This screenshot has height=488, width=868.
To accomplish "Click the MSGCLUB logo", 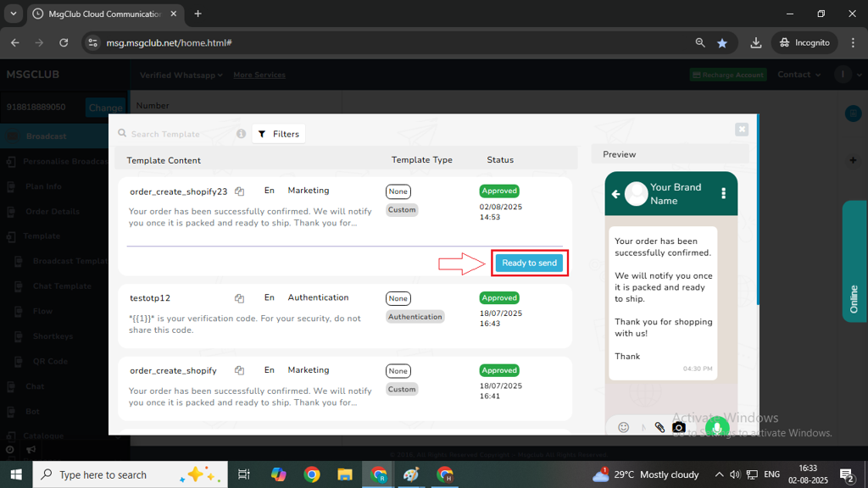I will click(33, 75).
